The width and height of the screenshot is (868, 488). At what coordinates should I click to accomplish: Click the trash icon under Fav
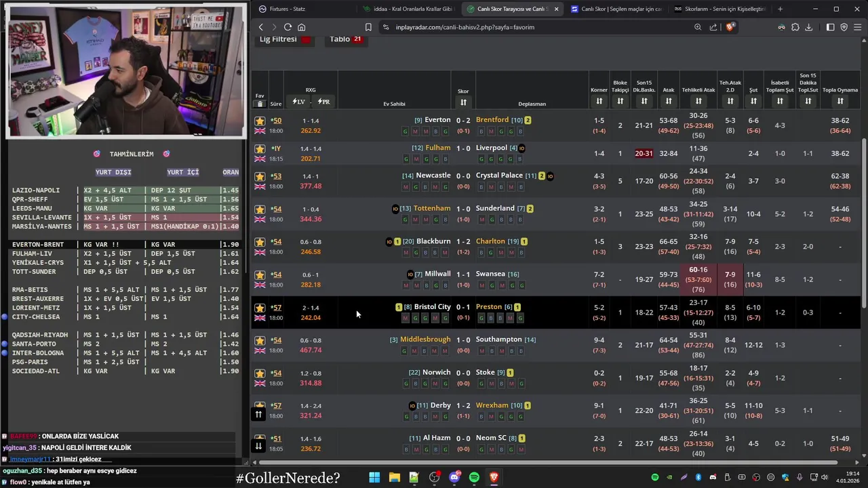tap(260, 104)
